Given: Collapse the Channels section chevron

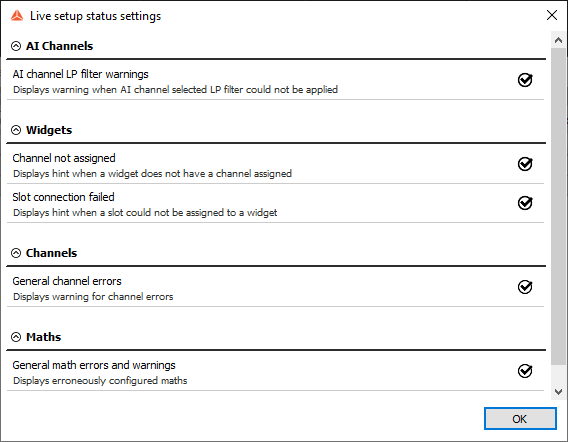Looking at the screenshot, I should coord(16,253).
